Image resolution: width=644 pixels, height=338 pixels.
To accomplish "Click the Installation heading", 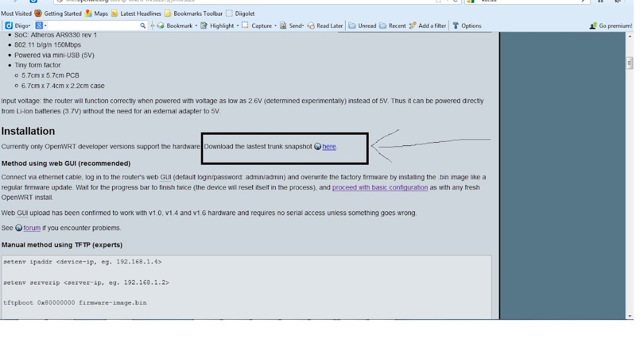I will [28, 131].
